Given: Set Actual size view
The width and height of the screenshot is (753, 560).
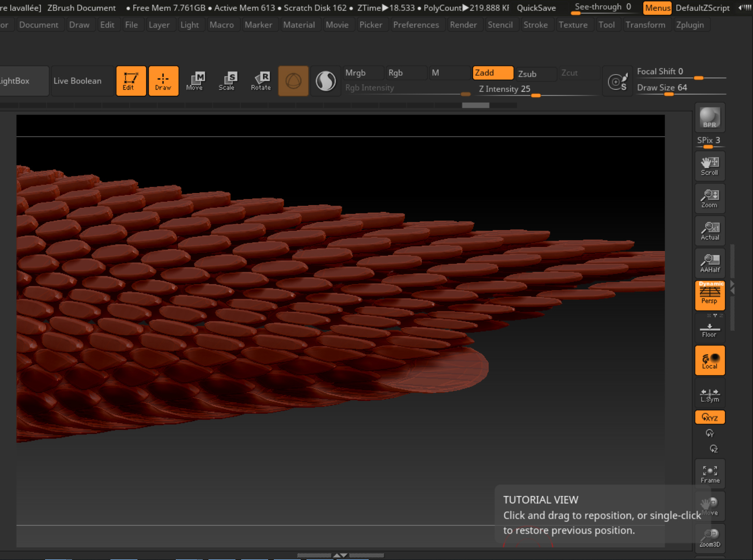Looking at the screenshot, I should pyautogui.click(x=710, y=231).
